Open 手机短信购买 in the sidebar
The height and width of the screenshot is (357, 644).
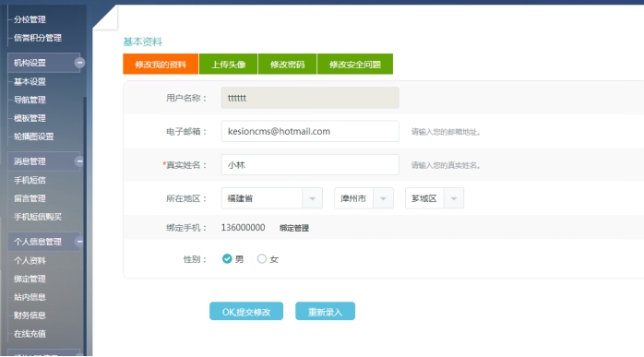coord(38,217)
